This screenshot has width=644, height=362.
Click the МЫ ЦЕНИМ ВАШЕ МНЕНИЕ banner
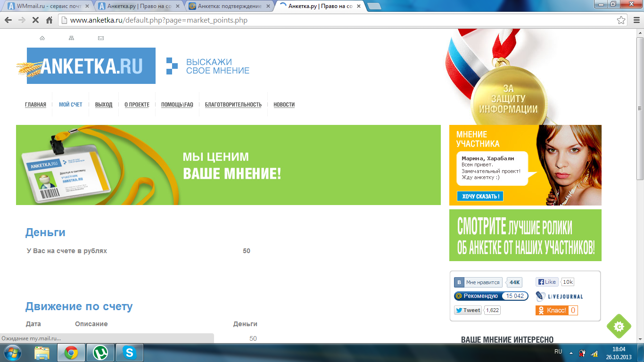228,165
